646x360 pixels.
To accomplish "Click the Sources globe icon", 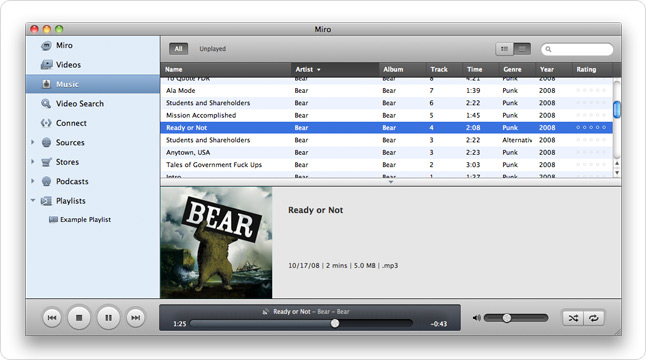I will 46,143.
